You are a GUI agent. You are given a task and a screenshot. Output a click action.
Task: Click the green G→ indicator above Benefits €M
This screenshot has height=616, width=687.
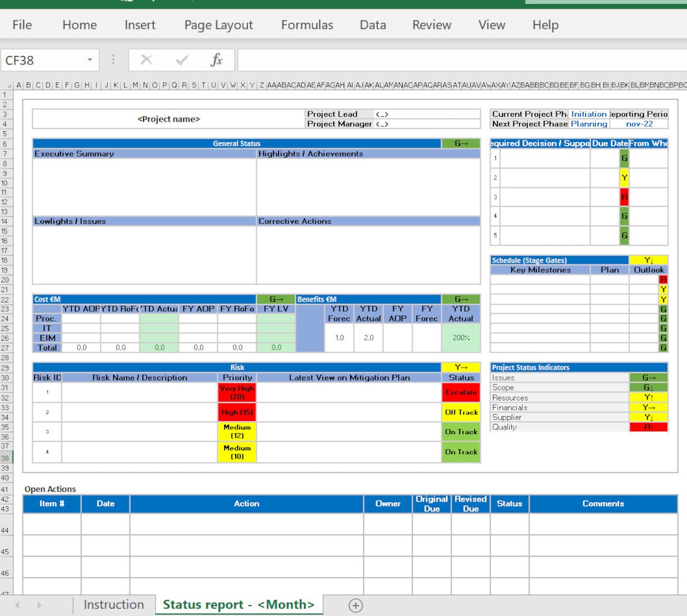(460, 299)
